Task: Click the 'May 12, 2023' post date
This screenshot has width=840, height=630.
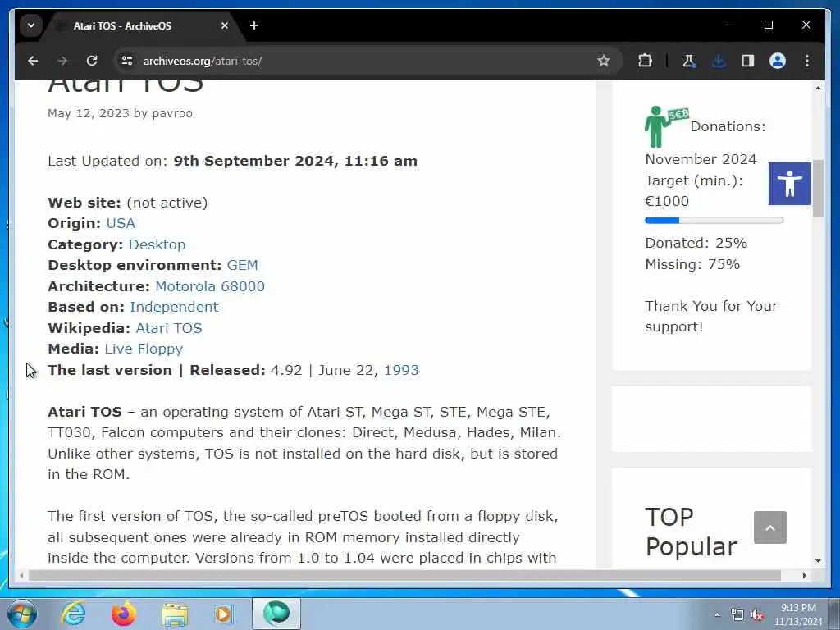Action: (x=89, y=113)
